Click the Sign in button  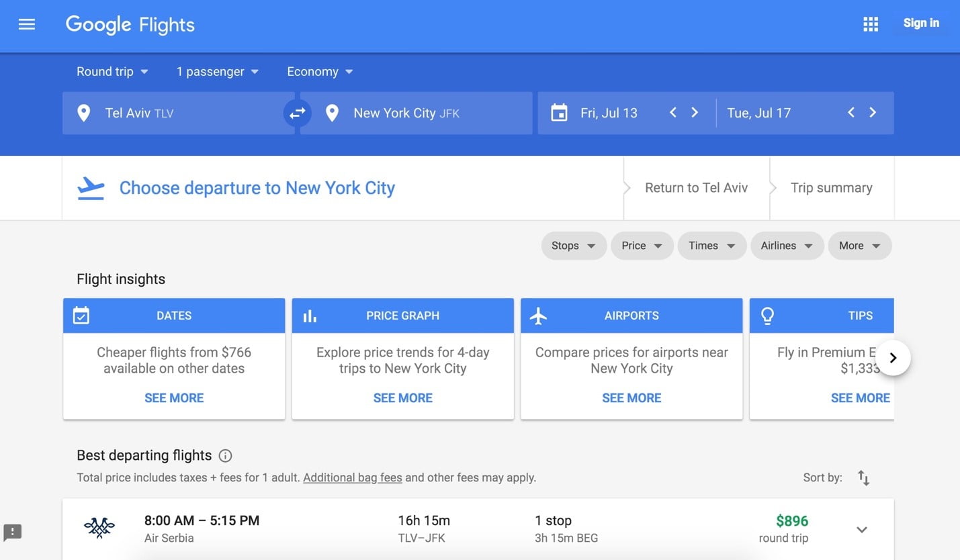(x=921, y=23)
